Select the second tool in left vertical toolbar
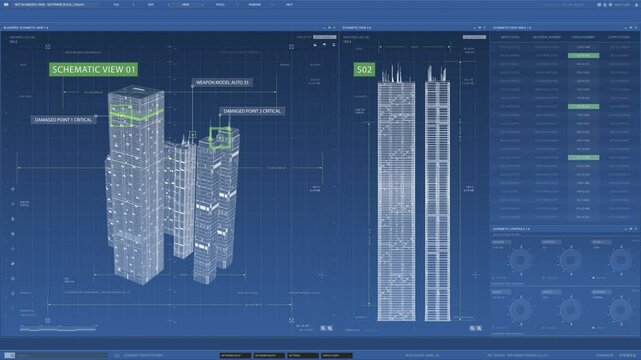 coord(13,204)
